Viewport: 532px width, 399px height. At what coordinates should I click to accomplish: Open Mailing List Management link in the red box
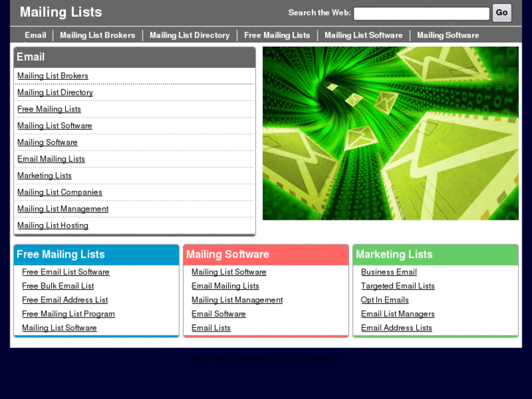(x=237, y=300)
